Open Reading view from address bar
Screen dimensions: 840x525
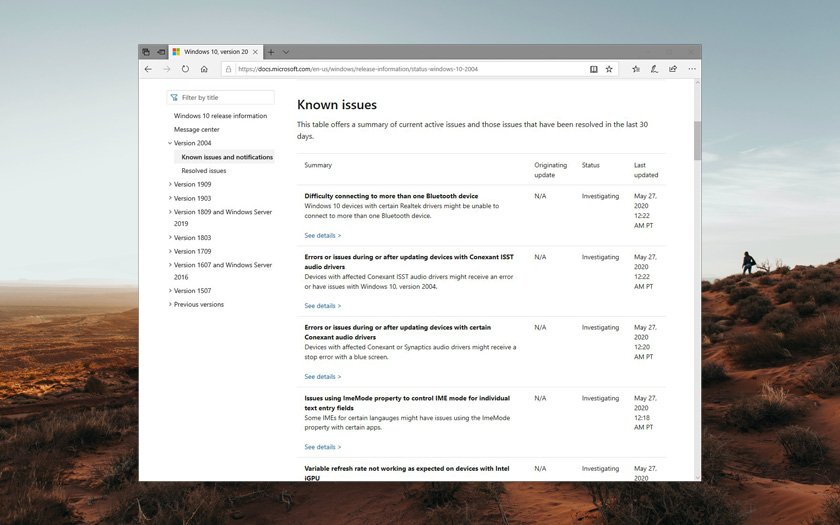[593, 69]
